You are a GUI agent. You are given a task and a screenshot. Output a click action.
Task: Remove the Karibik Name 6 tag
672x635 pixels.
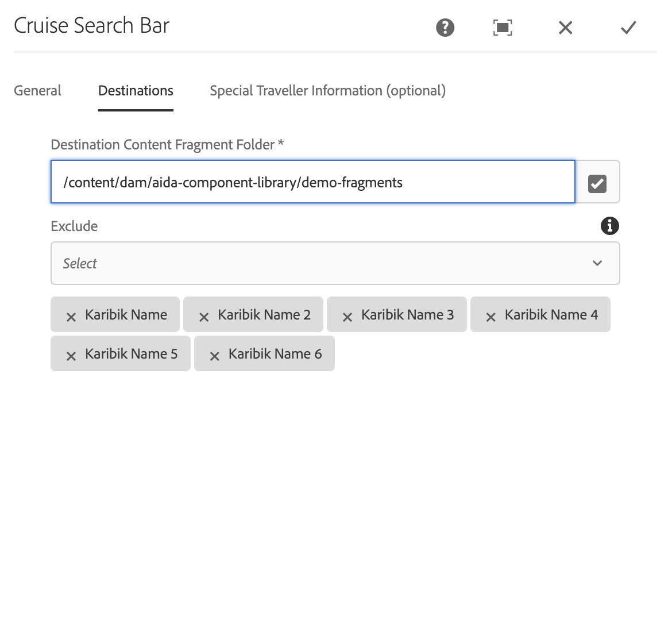[x=215, y=355]
